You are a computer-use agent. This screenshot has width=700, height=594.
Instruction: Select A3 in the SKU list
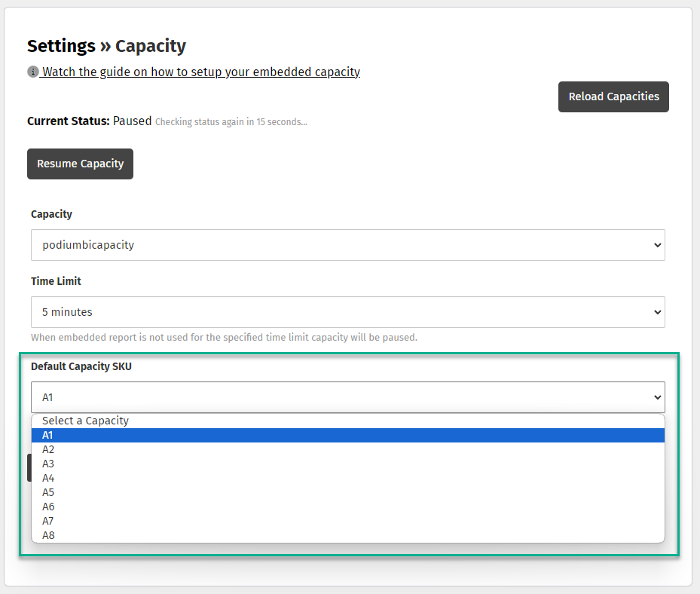tap(48, 464)
